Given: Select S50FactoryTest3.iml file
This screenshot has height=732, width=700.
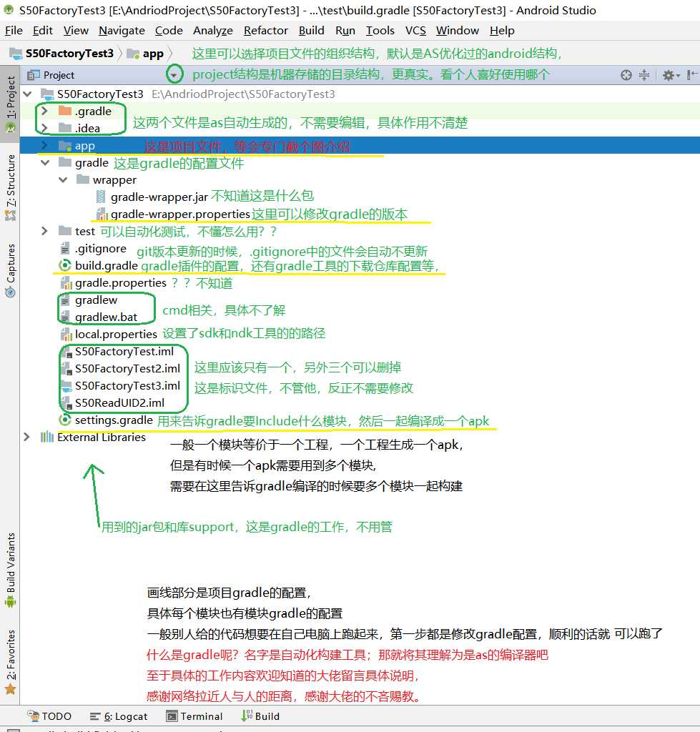Looking at the screenshot, I should 127,385.
